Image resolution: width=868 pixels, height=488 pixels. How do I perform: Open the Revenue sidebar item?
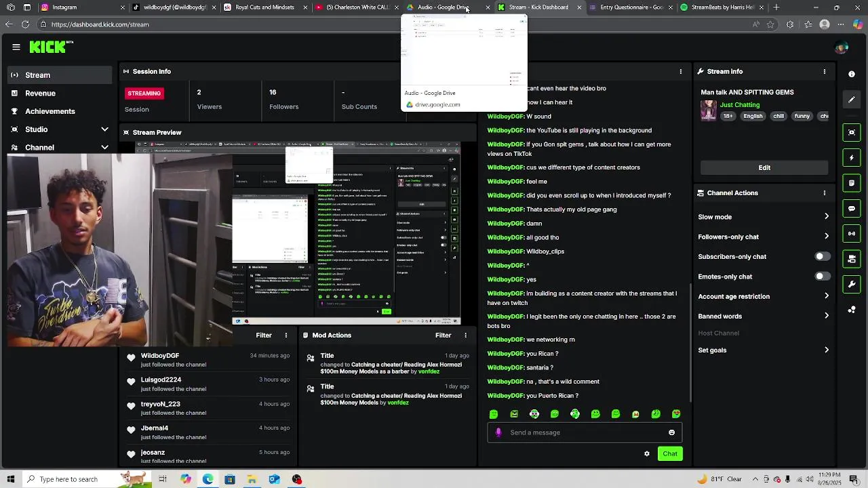(60, 93)
